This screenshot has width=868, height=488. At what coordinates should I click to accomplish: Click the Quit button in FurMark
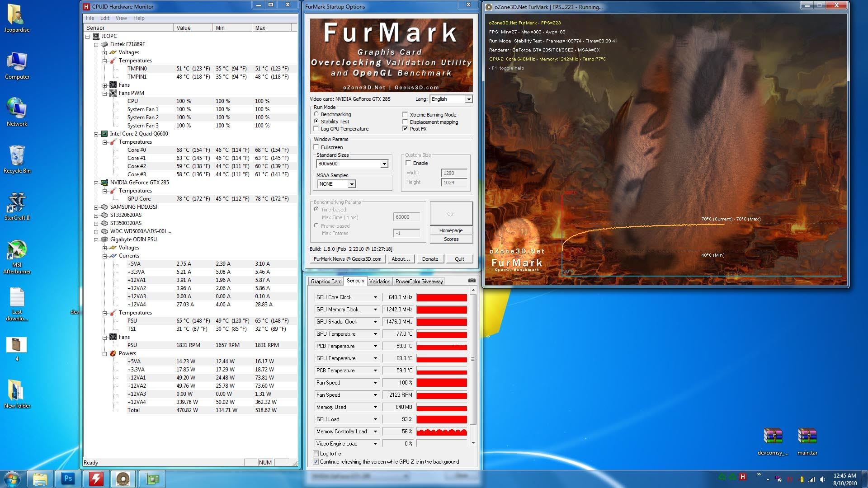pos(459,259)
